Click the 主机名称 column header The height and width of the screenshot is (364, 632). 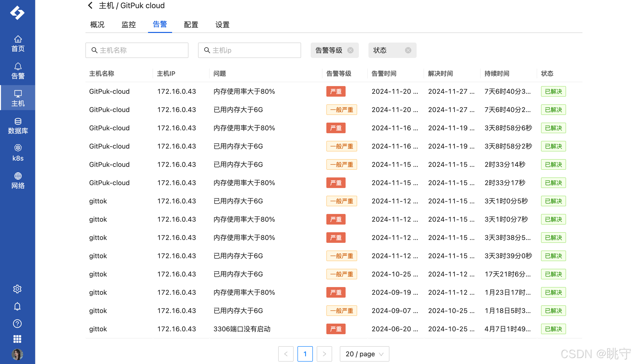pyautogui.click(x=102, y=73)
